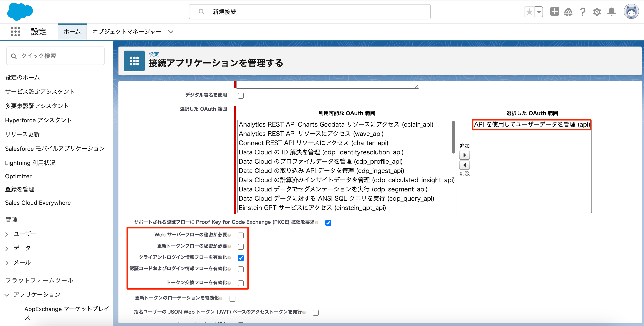
Task: Click the Quick Find search box
Action: (x=55, y=56)
